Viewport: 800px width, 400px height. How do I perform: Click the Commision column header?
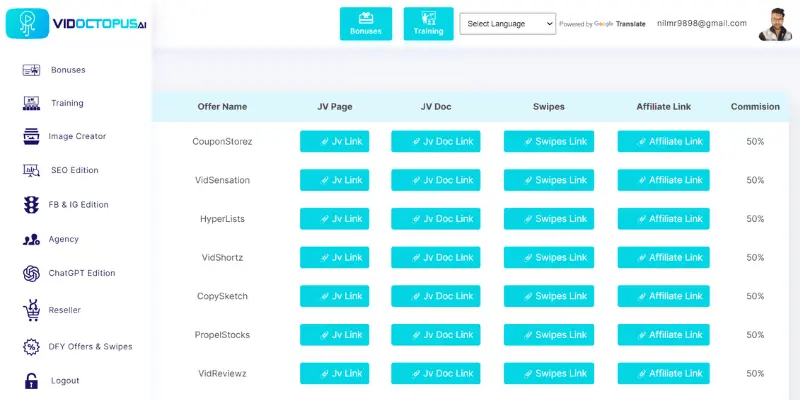(x=755, y=107)
